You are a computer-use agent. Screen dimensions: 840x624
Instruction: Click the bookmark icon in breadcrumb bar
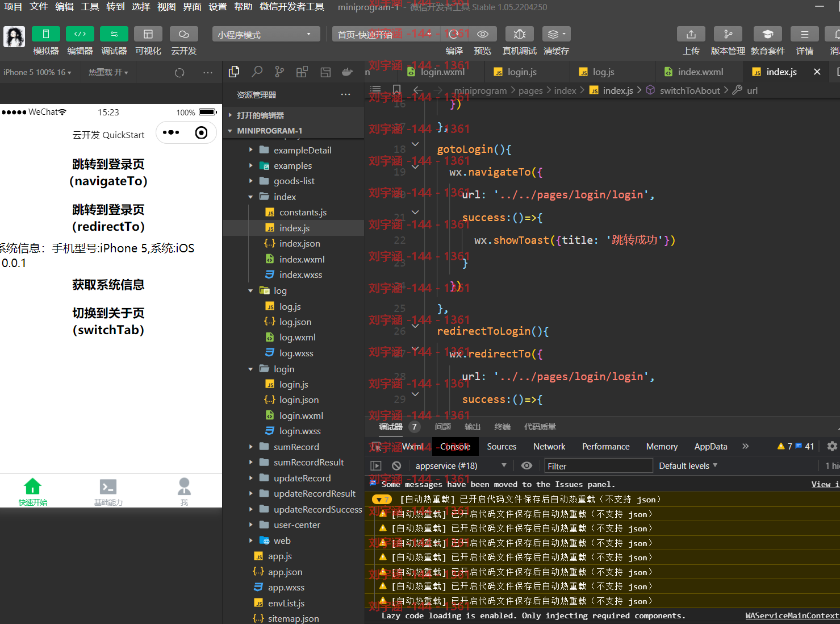point(397,90)
